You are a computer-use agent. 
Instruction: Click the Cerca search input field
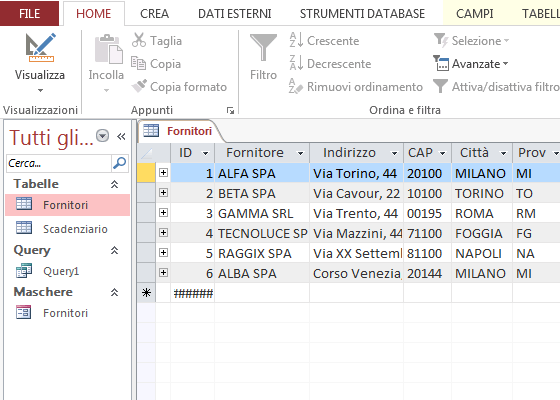click(x=59, y=163)
